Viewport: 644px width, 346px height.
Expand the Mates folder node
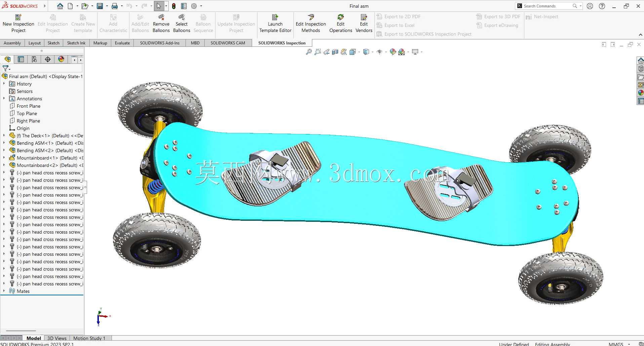pos(4,291)
